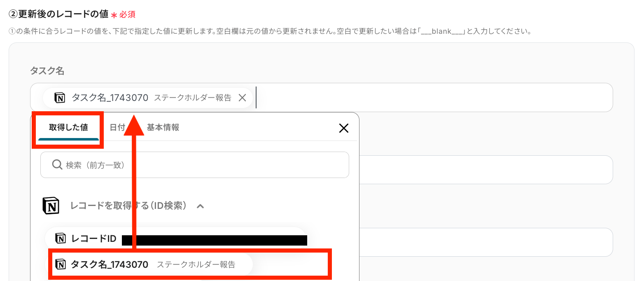Click the Notion icon in タスク名 field chip
The height and width of the screenshot is (281, 644).
pyautogui.click(x=60, y=98)
